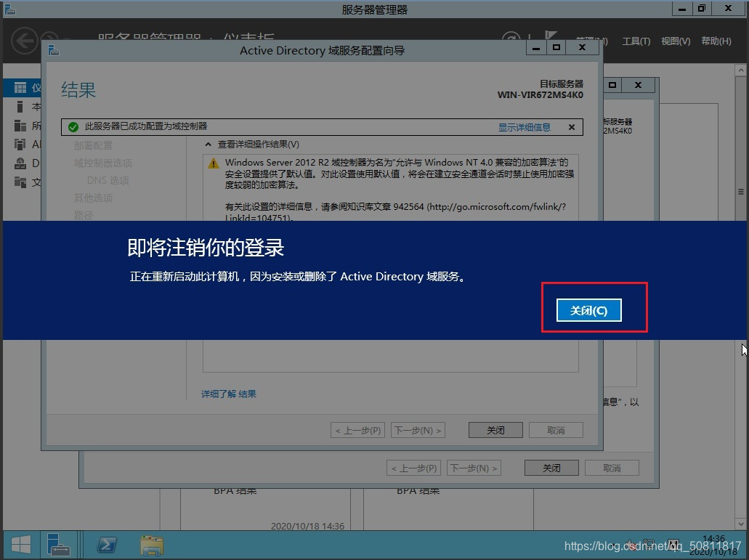The height and width of the screenshot is (560, 749).
Task: Click the 详细了解 结果 link
Action: coord(228,394)
